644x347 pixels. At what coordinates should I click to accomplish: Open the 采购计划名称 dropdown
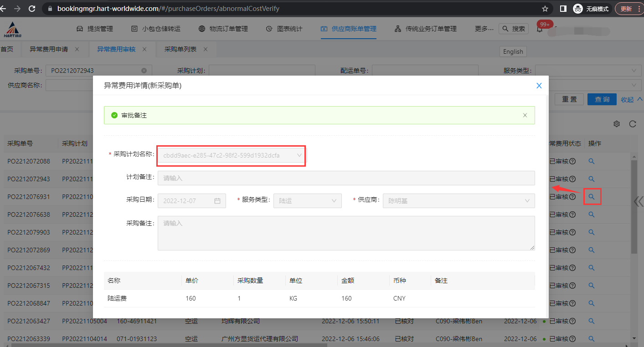point(232,155)
